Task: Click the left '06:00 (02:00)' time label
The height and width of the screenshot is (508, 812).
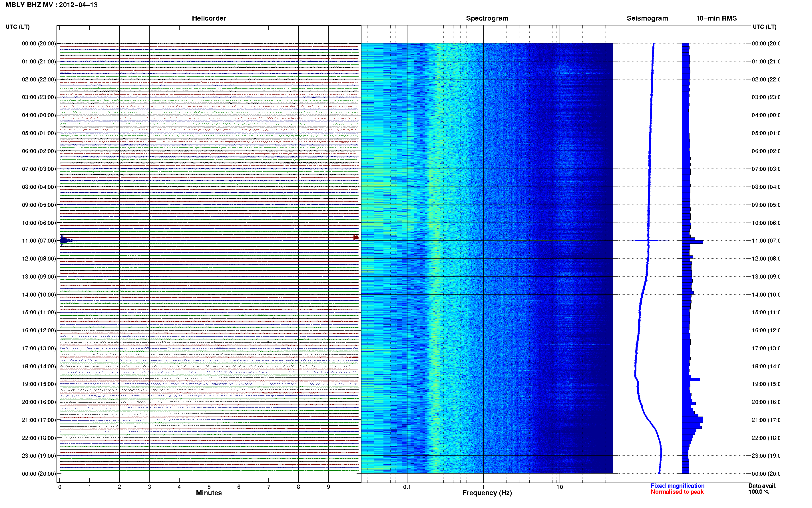Action: click(x=39, y=151)
